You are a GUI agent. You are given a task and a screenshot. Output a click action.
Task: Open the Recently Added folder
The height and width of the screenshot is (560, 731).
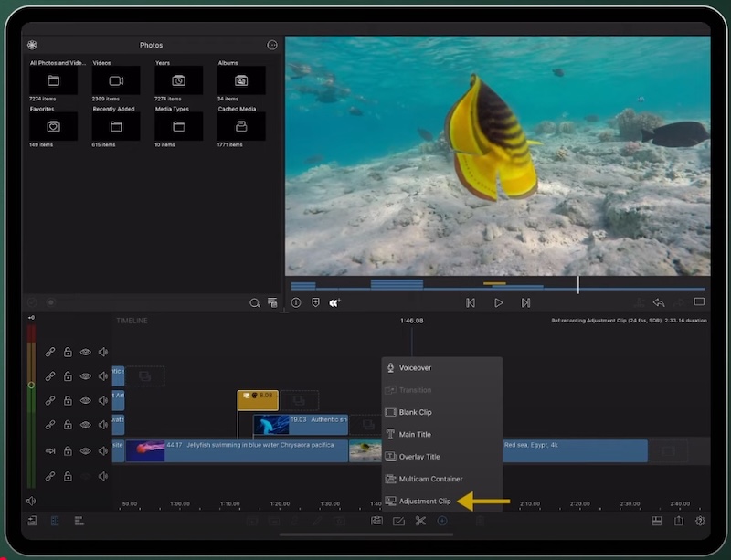116,126
